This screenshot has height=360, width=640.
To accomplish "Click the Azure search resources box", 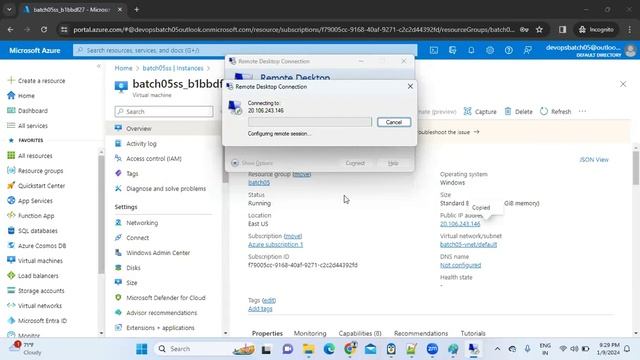I will click(x=245, y=50).
